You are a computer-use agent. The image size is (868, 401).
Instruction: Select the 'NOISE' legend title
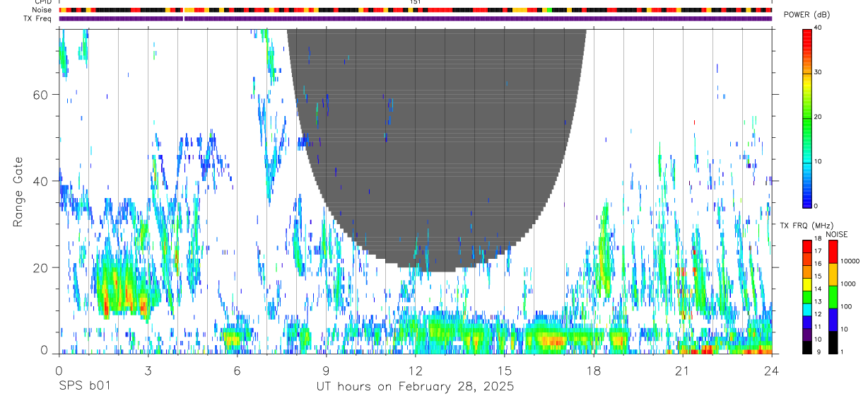click(x=836, y=234)
